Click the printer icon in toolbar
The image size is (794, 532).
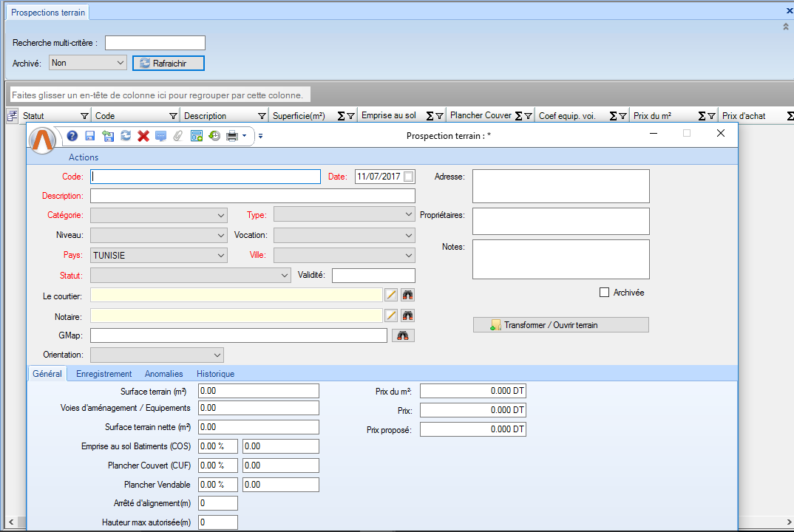coord(232,136)
